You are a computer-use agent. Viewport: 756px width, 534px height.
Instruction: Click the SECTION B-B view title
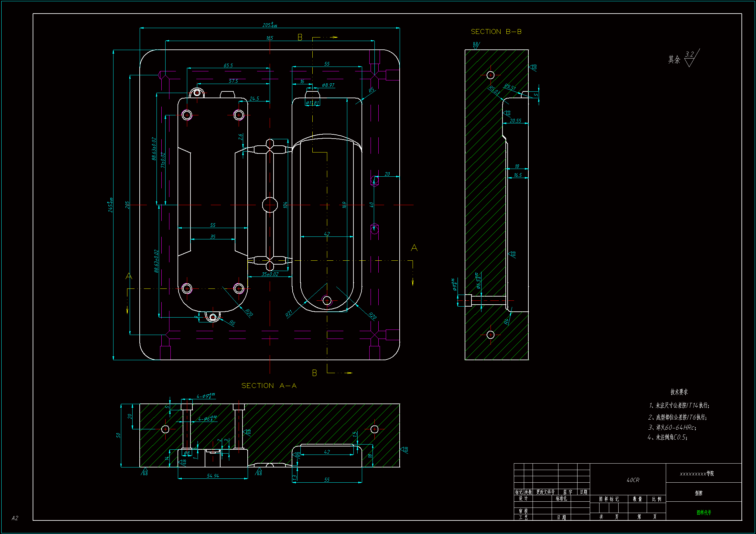coord(496,32)
